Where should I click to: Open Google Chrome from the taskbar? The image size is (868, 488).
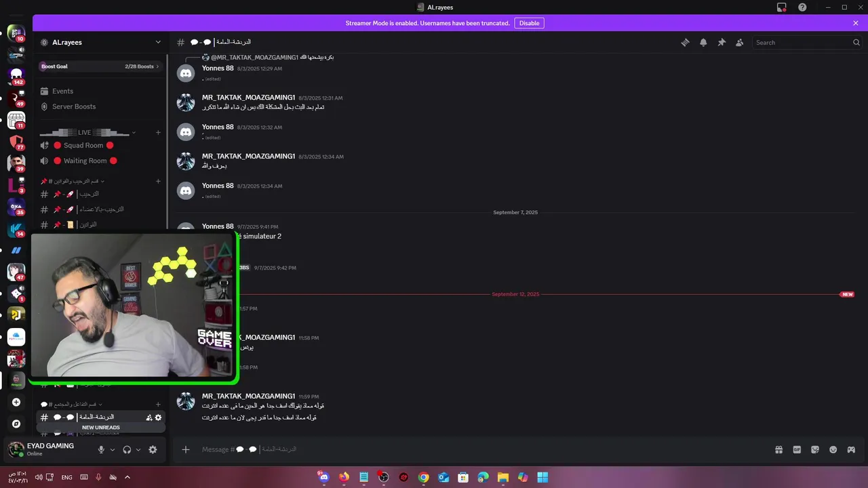click(423, 477)
